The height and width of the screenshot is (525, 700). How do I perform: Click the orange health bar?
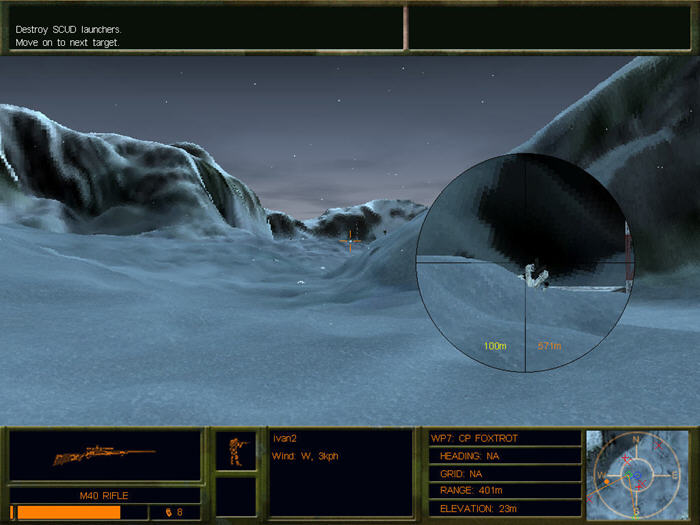pyautogui.click(x=70, y=512)
